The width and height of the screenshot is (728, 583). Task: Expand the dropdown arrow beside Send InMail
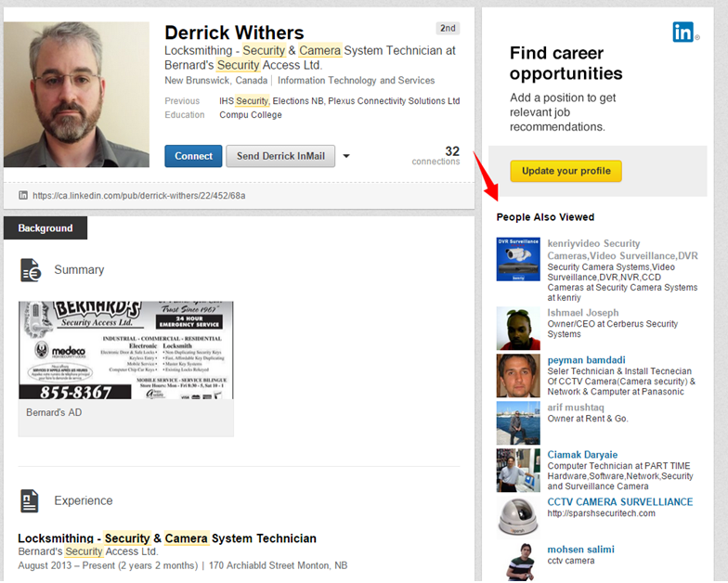pyautogui.click(x=346, y=156)
